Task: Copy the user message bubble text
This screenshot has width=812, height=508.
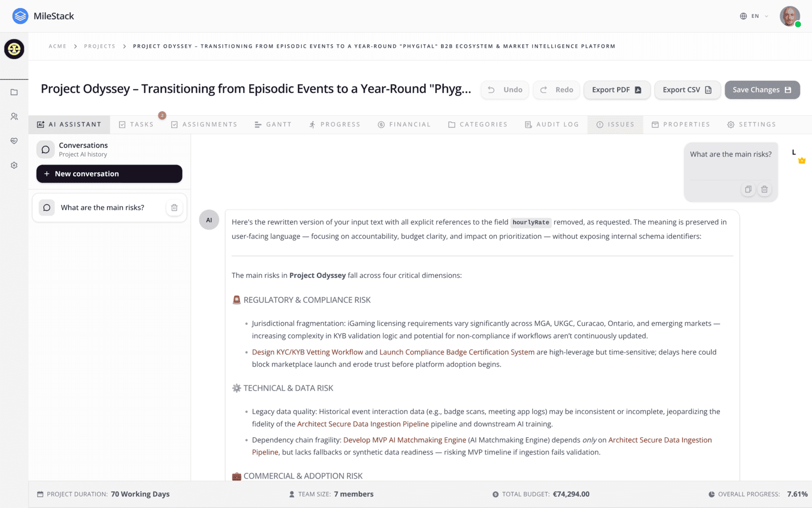Action: click(748, 189)
